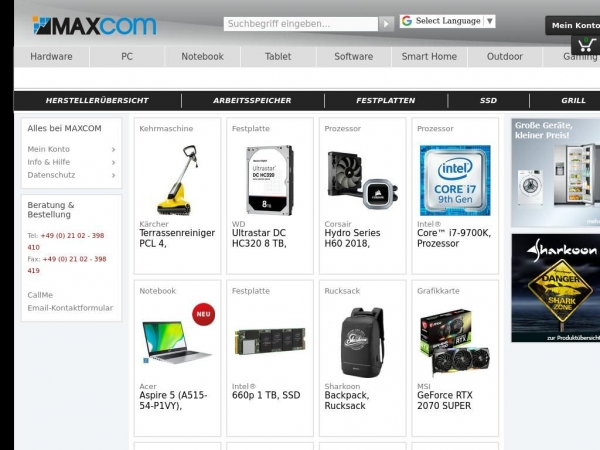
Task: Click the Backpack, Rucksack title
Action: click(347, 400)
